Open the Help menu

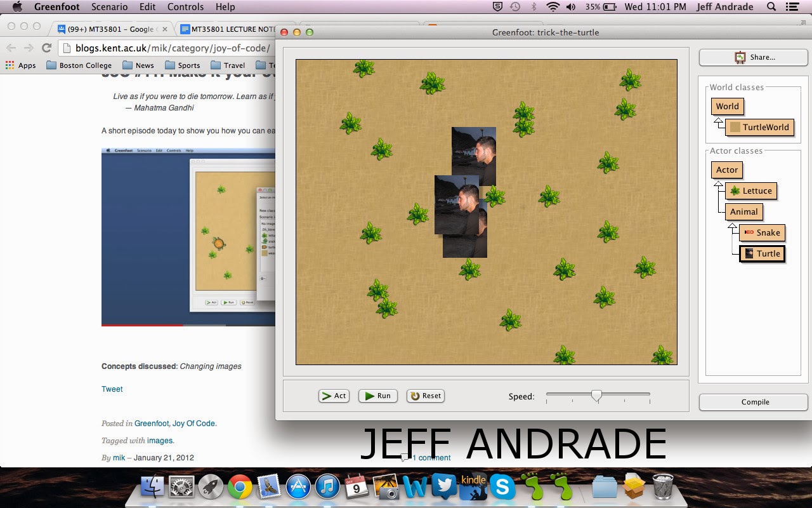point(225,7)
